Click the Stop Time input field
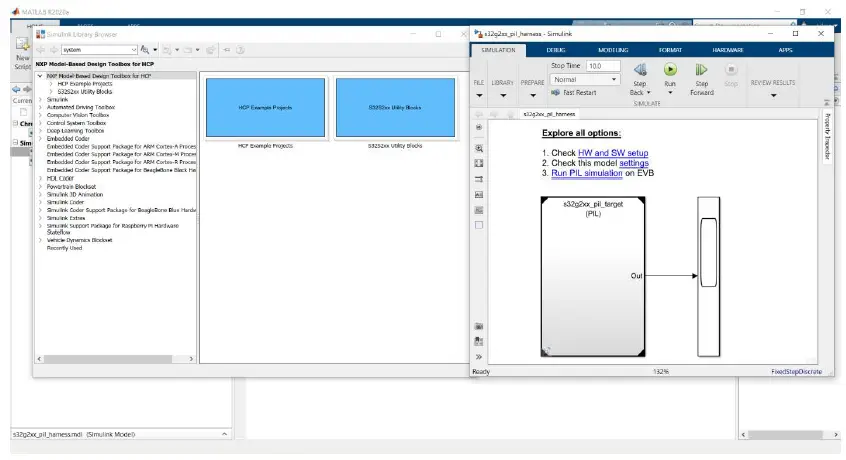 603,66
